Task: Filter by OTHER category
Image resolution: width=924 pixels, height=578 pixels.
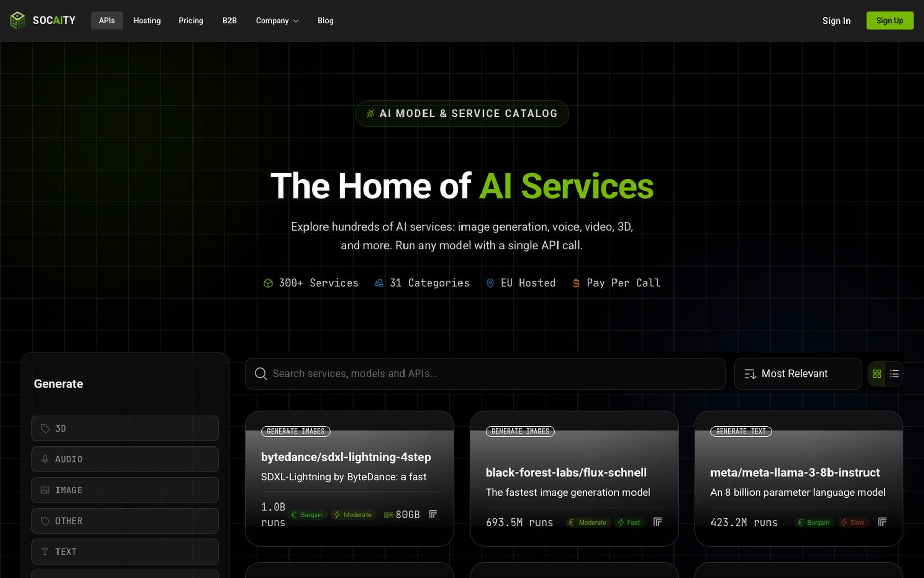Action: (125, 521)
